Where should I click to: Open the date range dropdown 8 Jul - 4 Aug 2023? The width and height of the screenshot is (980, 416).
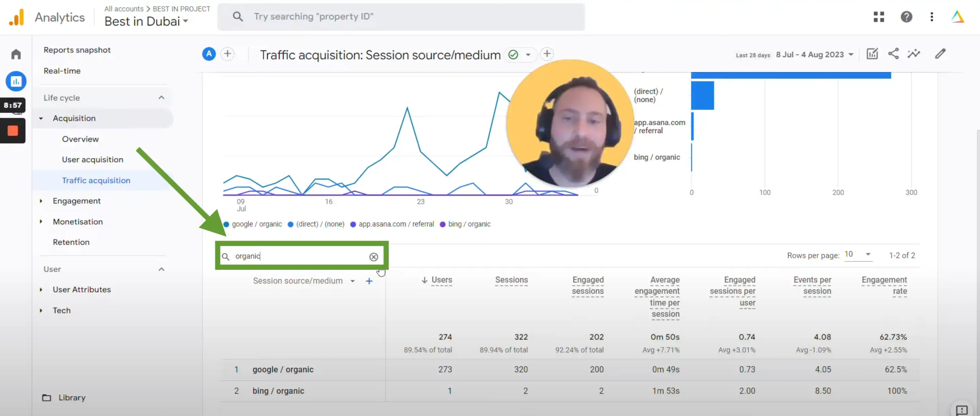[815, 55]
